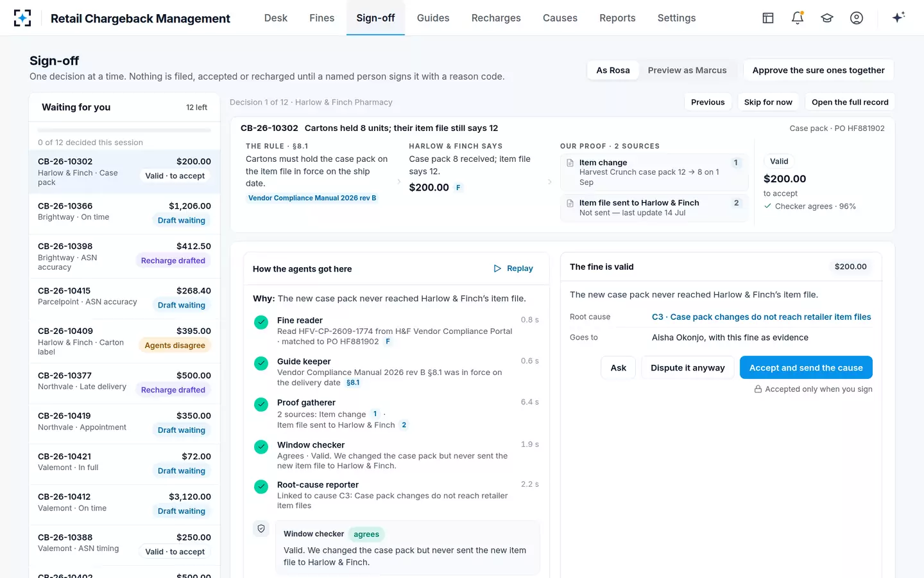Click the Item file sent document icon
The height and width of the screenshot is (578, 924).
(x=570, y=203)
